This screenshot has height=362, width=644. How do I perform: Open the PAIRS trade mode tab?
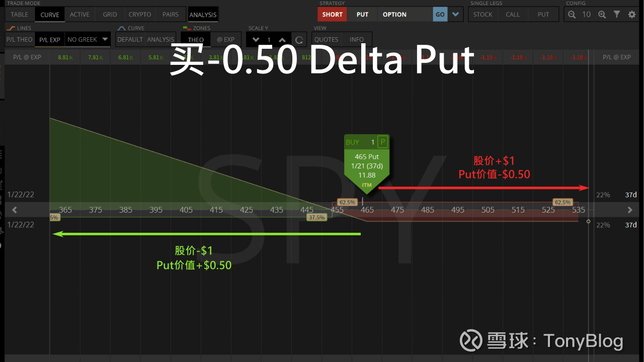point(171,15)
